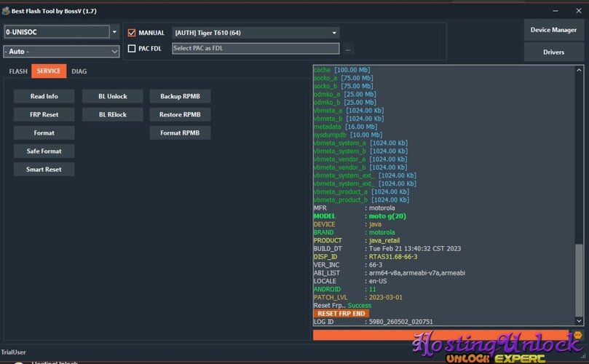Click the Read Info button
The width and height of the screenshot is (589, 364).
tap(44, 96)
